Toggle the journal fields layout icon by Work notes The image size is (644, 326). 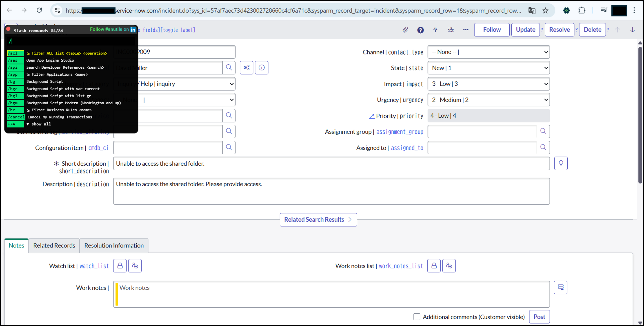coord(560,288)
